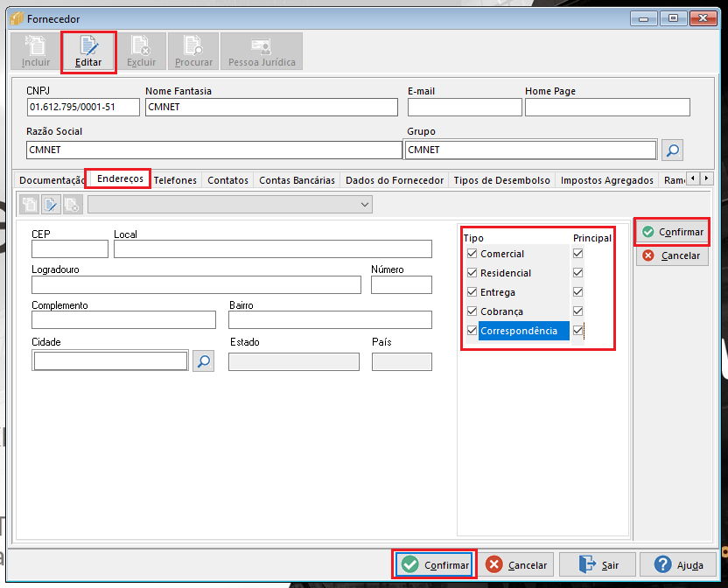
Task: Click the Editar toolbar icon
Action: click(x=88, y=51)
